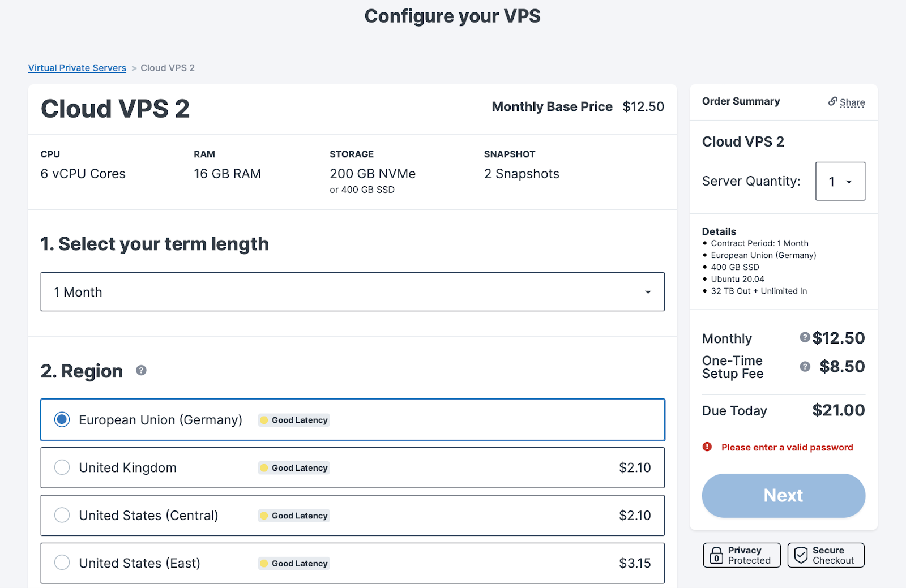Viewport: 906px width, 588px height.
Task: Click the '400 GB SSD' detail line
Action: point(735,267)
